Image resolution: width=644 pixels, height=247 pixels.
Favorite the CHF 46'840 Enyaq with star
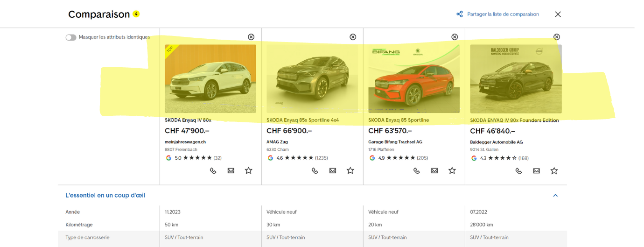tap(554, 171)
